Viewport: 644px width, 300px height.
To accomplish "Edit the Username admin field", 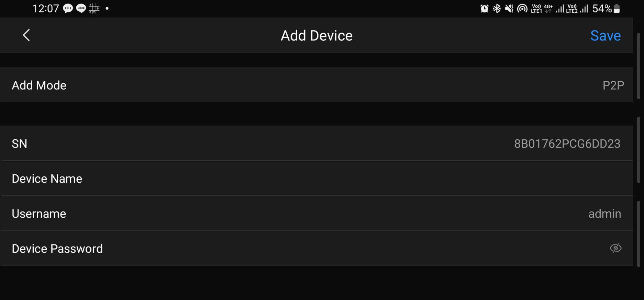I will click(x=317, y=214).
